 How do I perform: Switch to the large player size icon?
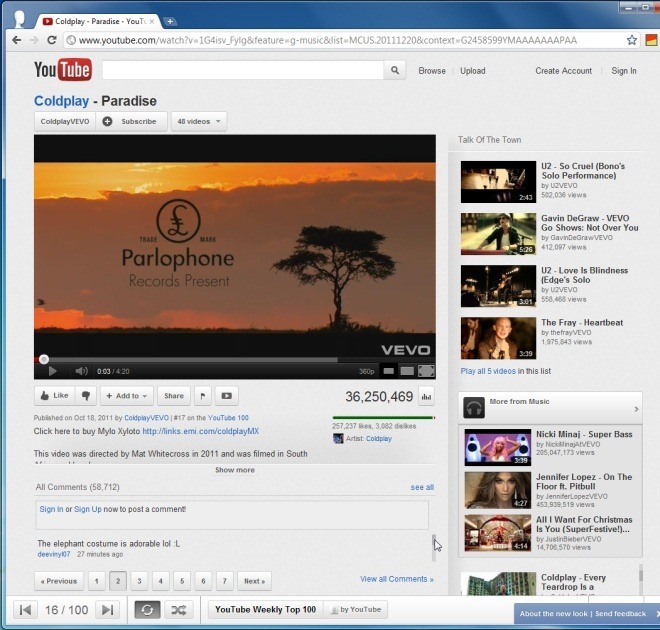click(407, 371)
